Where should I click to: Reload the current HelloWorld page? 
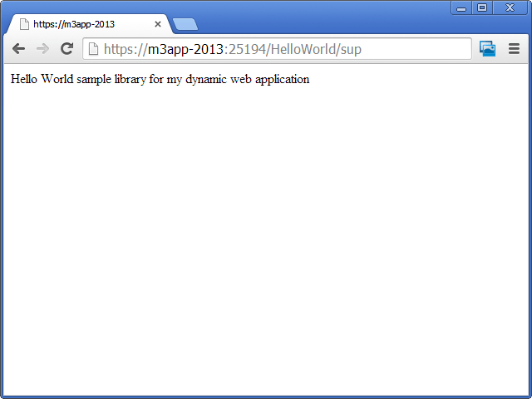pos(67,49)
